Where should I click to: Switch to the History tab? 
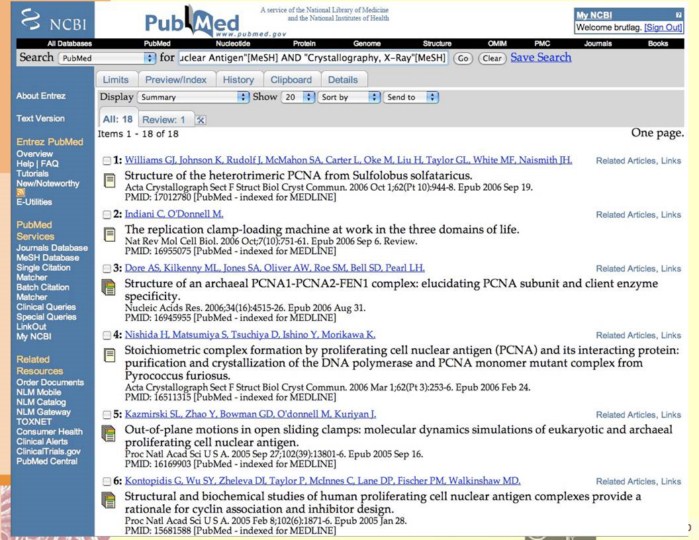[238, 79]
